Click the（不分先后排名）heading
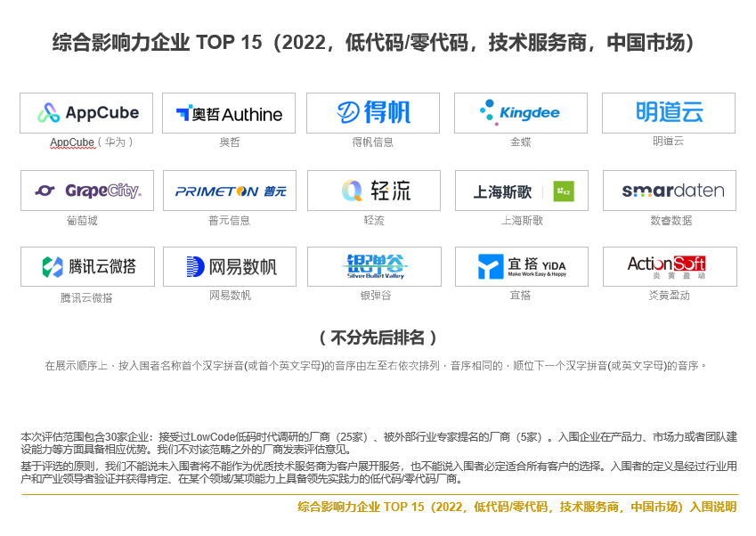The image size is (756, 536). [378, 337]
